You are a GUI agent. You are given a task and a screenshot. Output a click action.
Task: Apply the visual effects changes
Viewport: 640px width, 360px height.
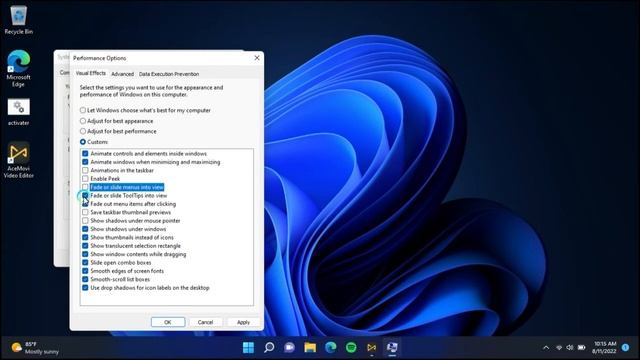point(243,322)
